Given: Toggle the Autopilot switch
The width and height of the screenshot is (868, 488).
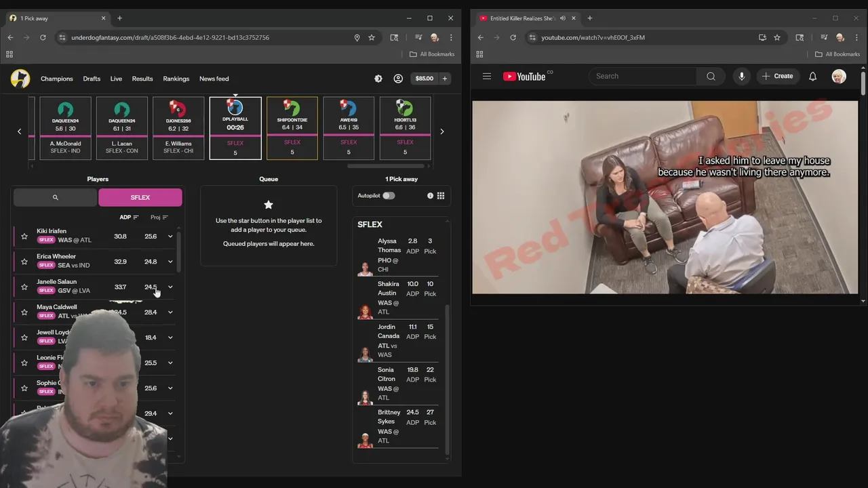Looking at the screenshot, I should coord(389,196).
